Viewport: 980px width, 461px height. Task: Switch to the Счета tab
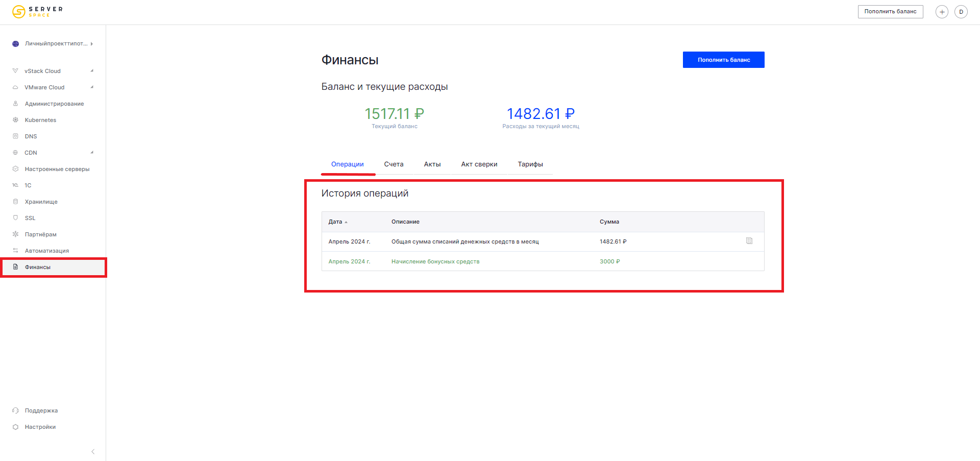pyautogui.click(x=394, y=164)
